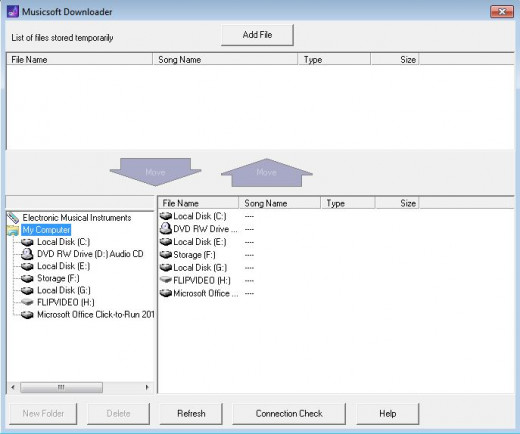Sort temporary list by File Name header

[x=79, y=60]
